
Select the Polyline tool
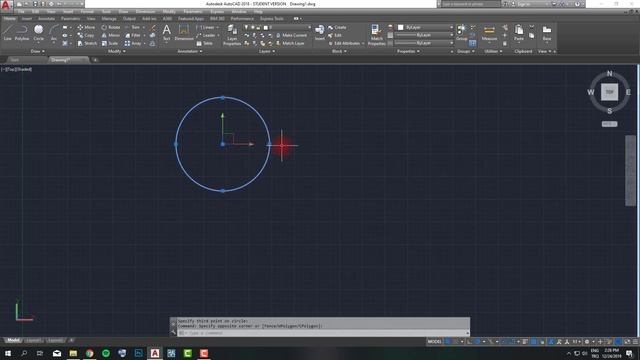[22, 32]
